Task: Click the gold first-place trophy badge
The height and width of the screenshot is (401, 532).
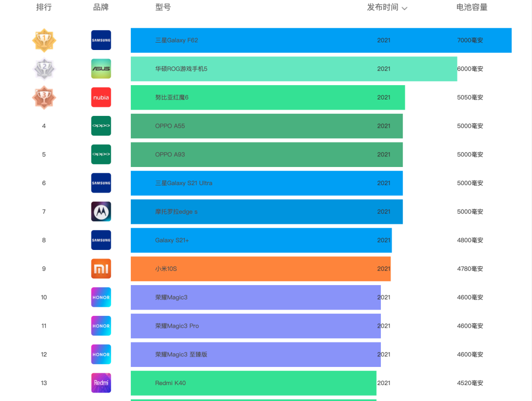Action: tap(44, 40)
